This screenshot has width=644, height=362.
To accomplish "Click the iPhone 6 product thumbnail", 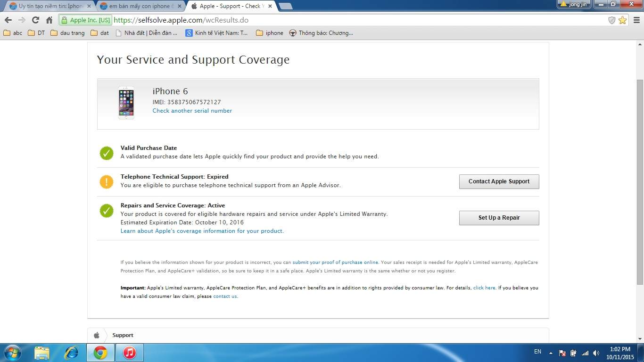I will click(126, 103).
